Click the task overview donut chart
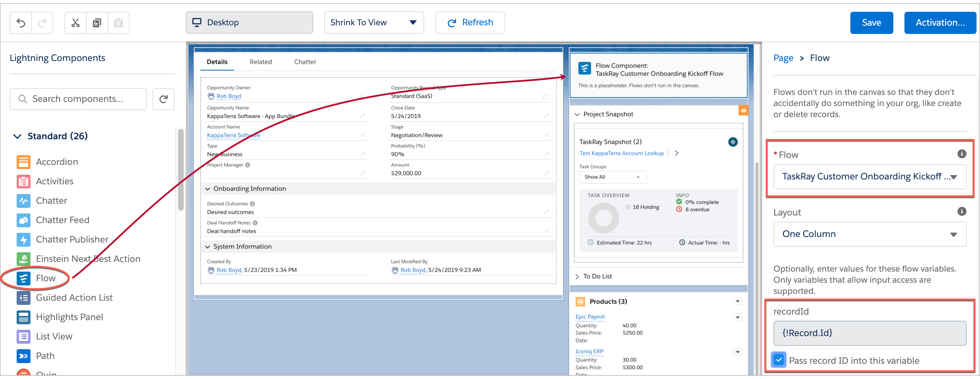The width and height of the screenshot is (980, 379). tap(603, 218)
